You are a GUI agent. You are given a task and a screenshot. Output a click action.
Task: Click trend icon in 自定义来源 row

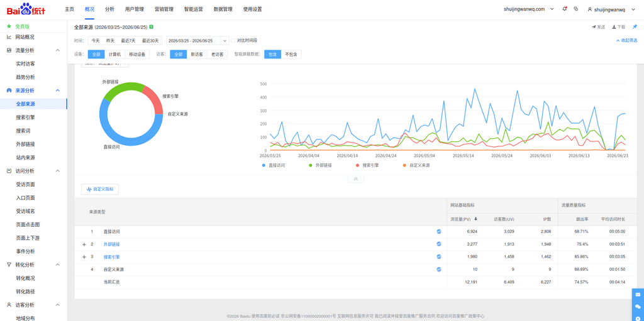[438, 269]
